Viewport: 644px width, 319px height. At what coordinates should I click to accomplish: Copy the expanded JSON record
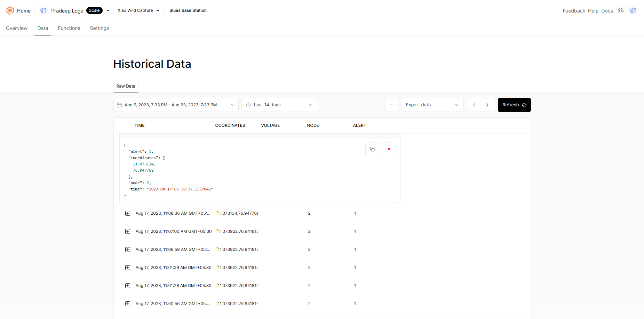[x=372, y=149]
